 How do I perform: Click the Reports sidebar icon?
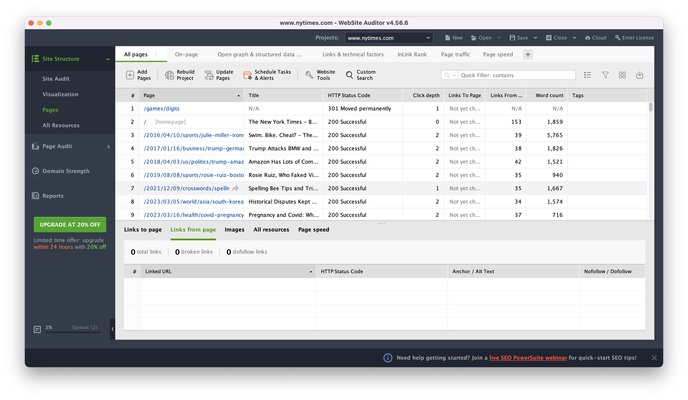point(36,196)
